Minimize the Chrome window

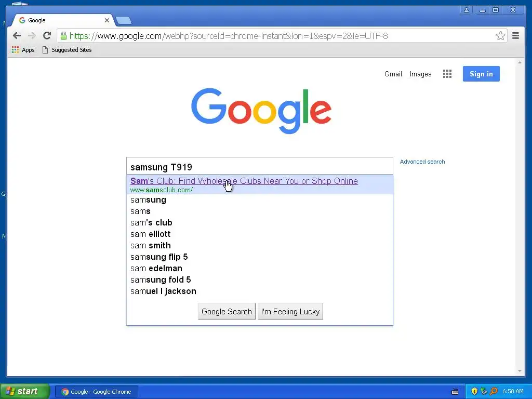482,10
